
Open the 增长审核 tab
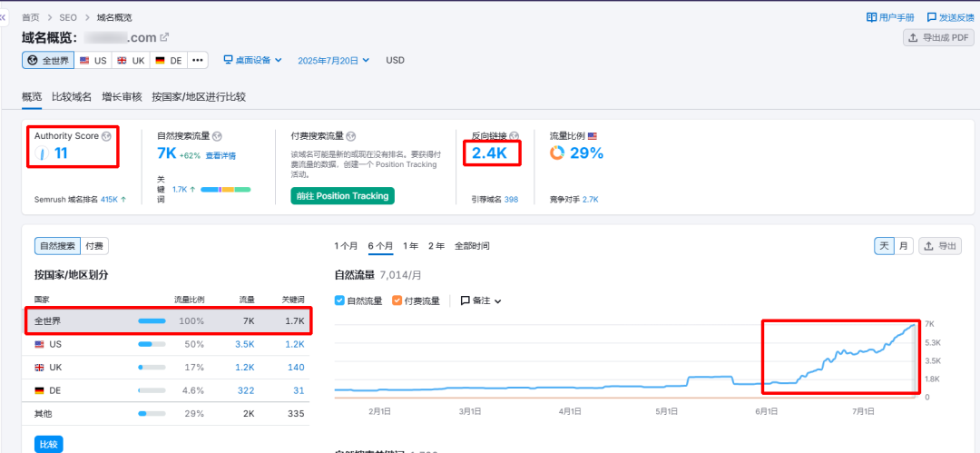pyautogui.click(x=122, y=97)
